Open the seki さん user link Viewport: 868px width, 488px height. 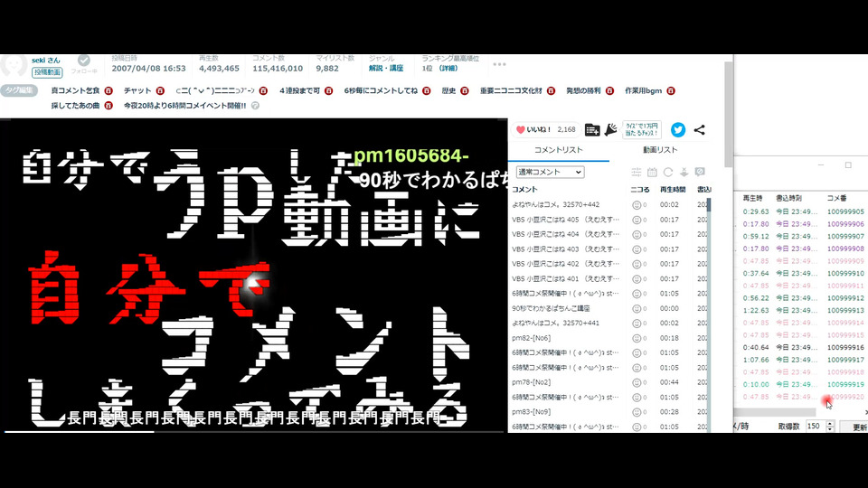point(46,60)
